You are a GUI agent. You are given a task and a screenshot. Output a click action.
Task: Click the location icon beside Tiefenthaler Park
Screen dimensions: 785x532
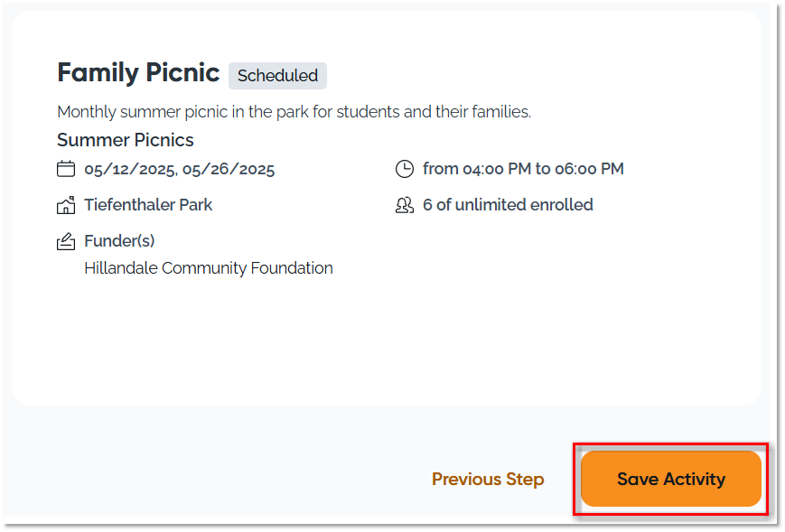(65, 204)
